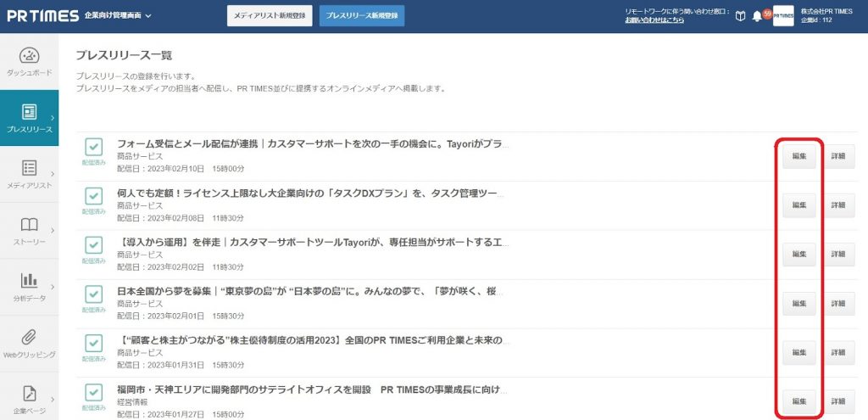Select the プレスリリース sidebar icon

pos(30,112)
